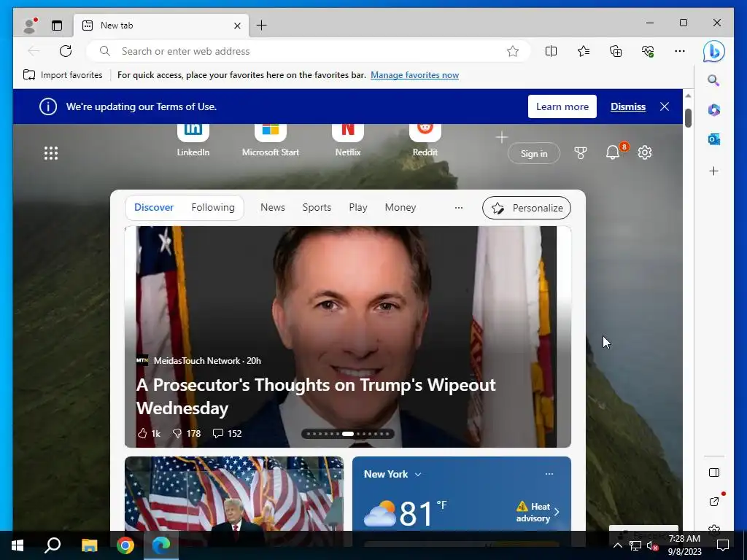Add this page to favorites star
The image size is (747, 560).
click(513, 51)
